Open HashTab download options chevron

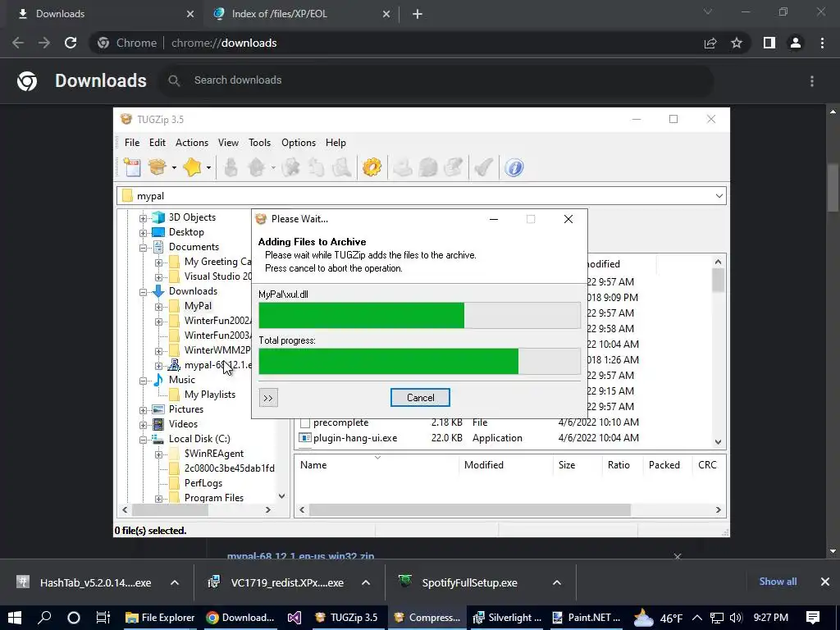coord(175,583)
